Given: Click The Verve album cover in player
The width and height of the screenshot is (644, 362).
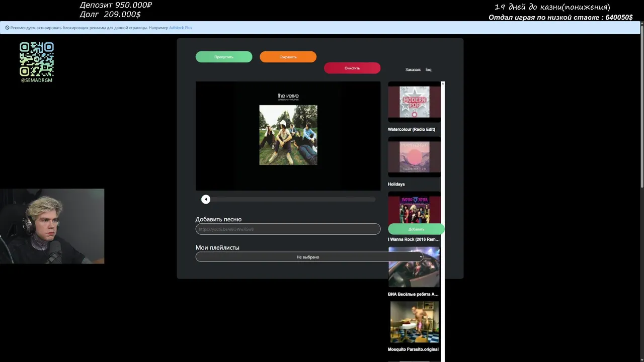Looking at the screenshot, I should coord(288,135).
